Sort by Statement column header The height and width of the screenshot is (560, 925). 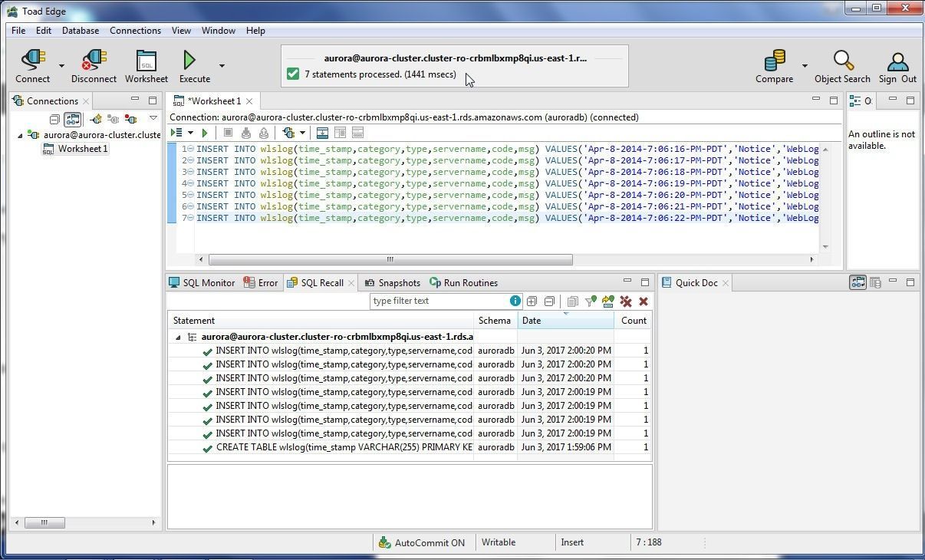(x=321, y=321)
